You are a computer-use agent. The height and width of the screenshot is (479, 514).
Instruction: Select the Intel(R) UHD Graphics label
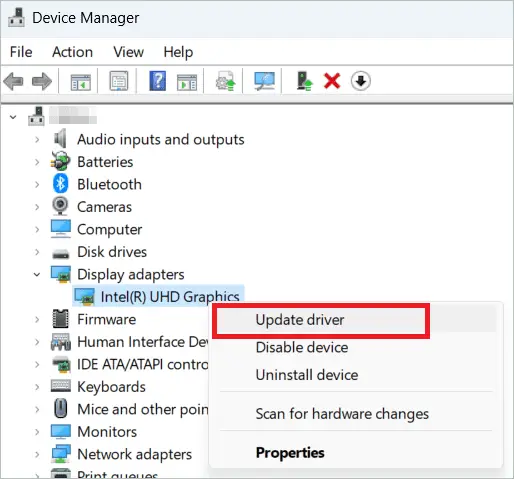click(x=170, y=297)
